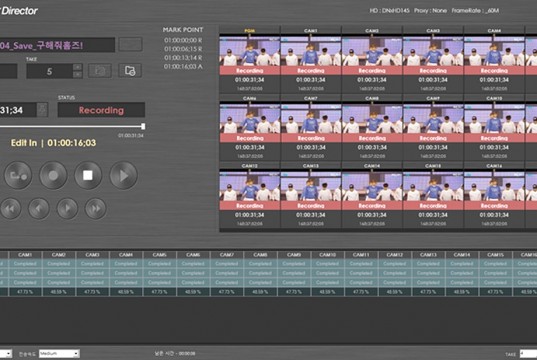537x360 pixels.
Task: Click the Proxy : None label in header
Action: [x=430, y=11]
